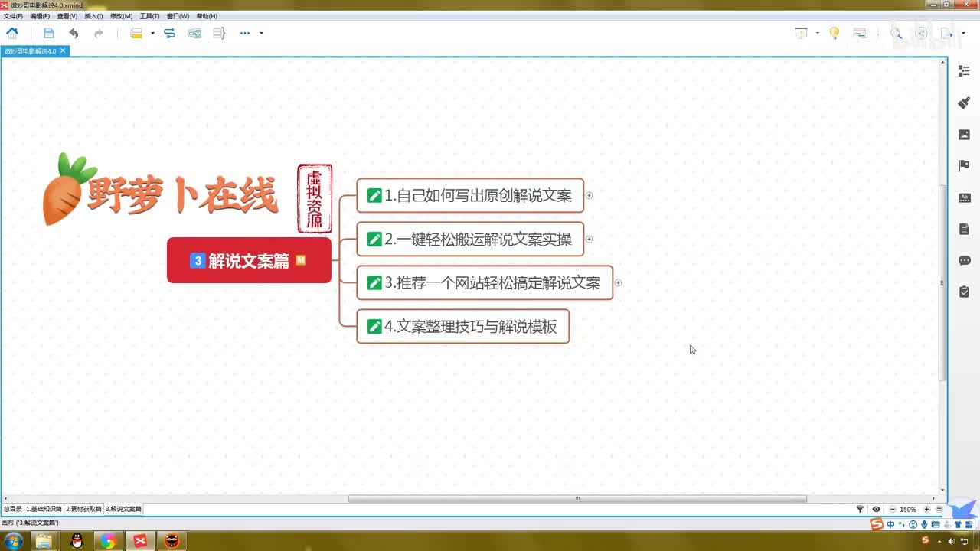The width and height of the screenshot is (980, 551).
Task: Open the image panel in sidebar
Action: pos(964,135)
